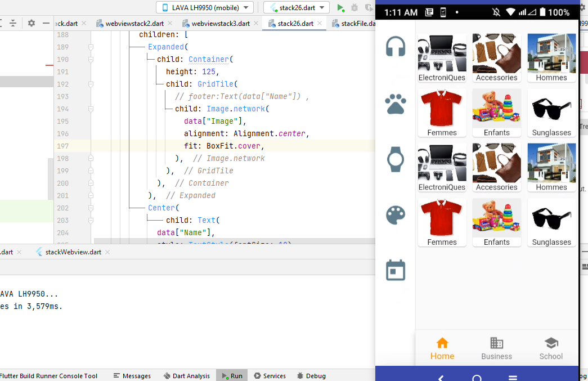Image resolution: width=588 pixels, height=381 pixels.
Task: Open the LAVA LH9950 device selector dropdown
Action: point(205,7)
